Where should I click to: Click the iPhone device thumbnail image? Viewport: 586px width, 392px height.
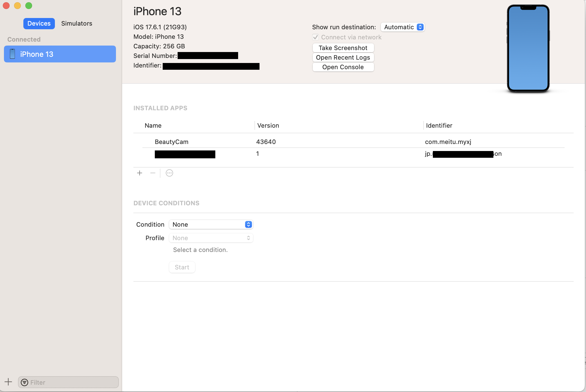[x=528, y=48]
